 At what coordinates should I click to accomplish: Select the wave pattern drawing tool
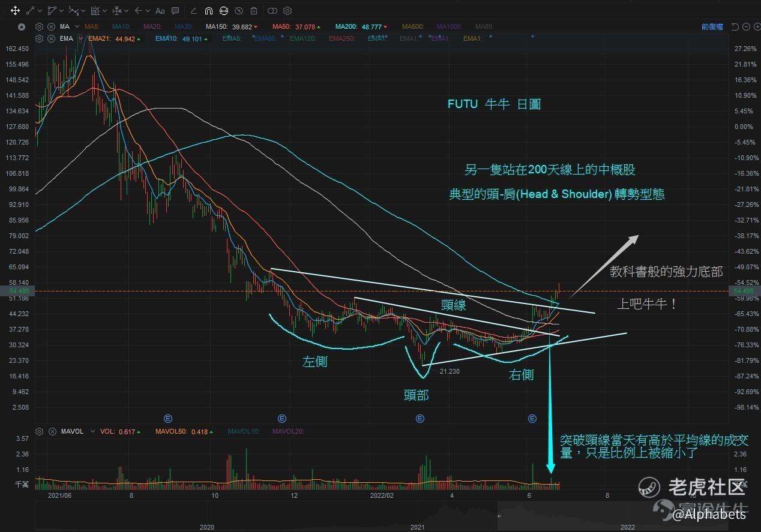click(x=73, y=11)
